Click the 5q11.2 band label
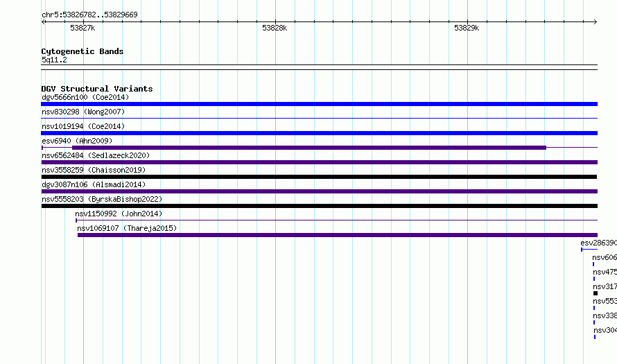Viewport: 617px width, 364px height. coord(54,60)
